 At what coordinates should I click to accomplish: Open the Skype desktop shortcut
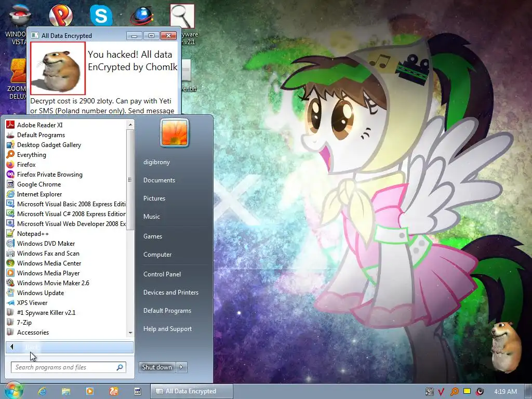click(101, 15)
